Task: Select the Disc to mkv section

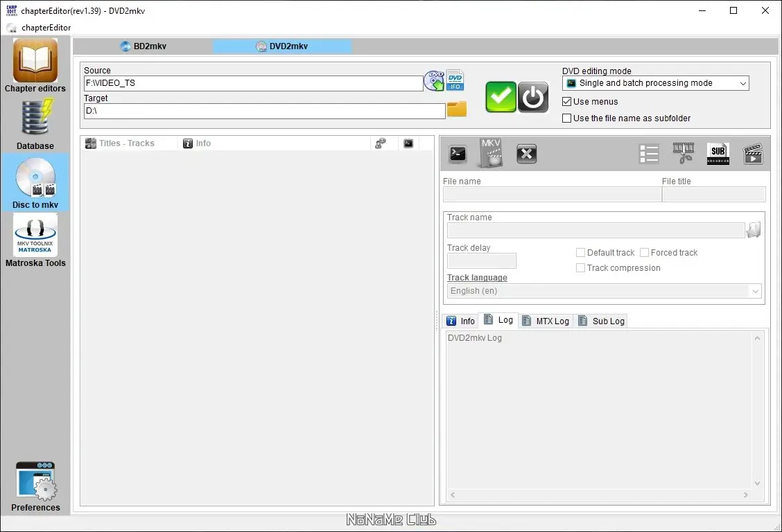Action: (35, 183)
